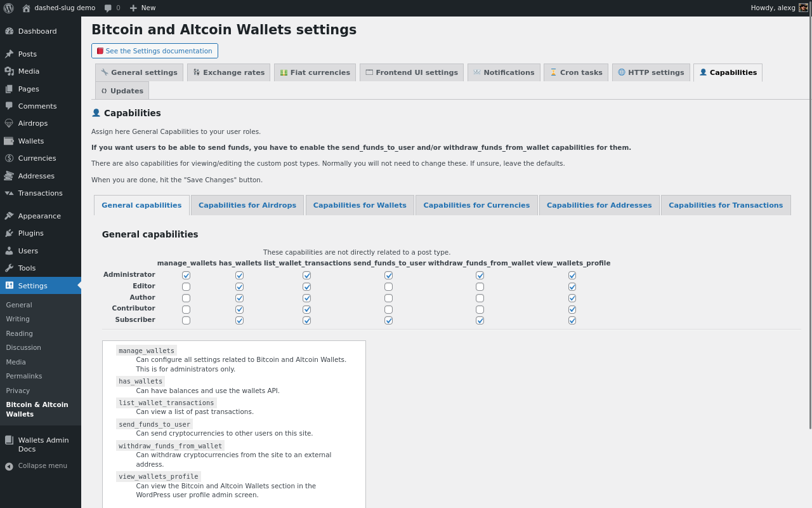This screenshot has width=812, height=508.
Task: Open the HTTP settings tab
Action: point(651,72)
